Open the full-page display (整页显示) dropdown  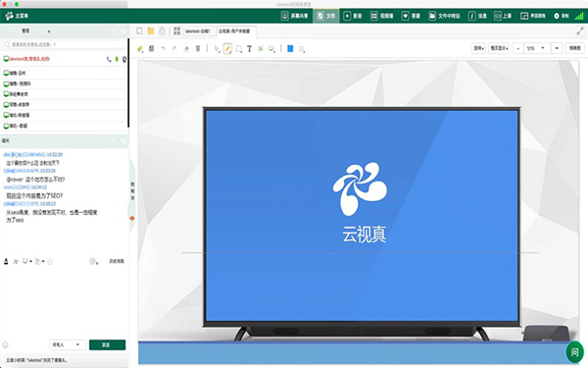point(499,48)
